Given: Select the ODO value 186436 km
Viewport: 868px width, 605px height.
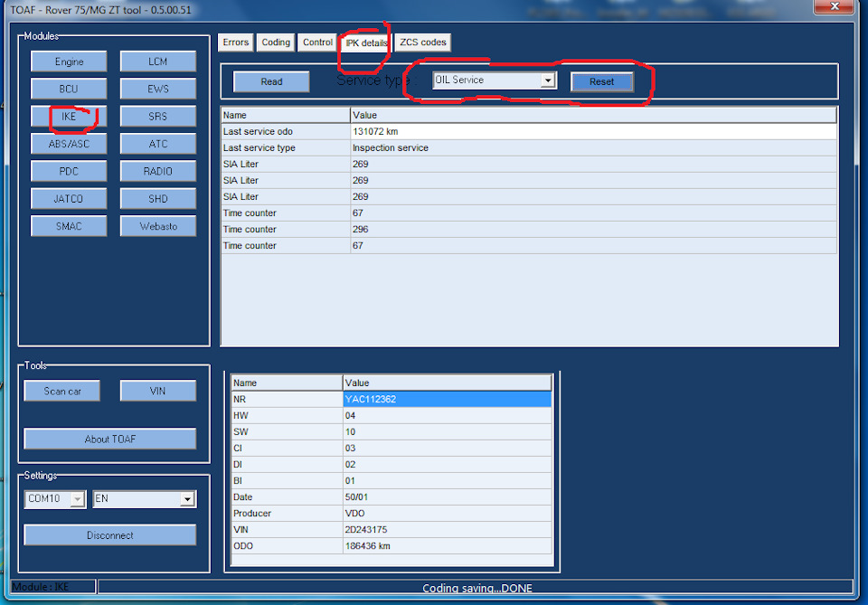Looking at the screenshot, I should 448,546.
